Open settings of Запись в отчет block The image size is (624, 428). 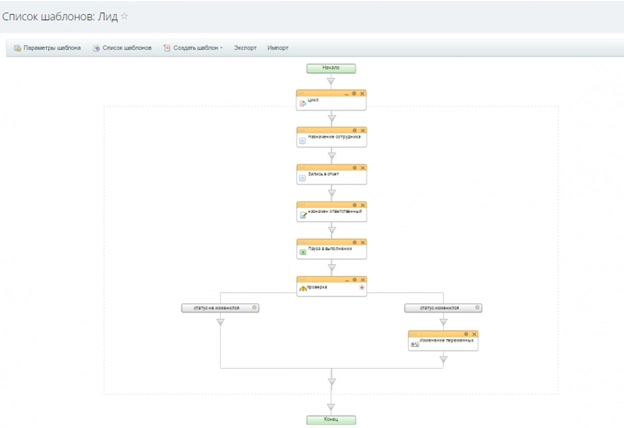point(354,167)
